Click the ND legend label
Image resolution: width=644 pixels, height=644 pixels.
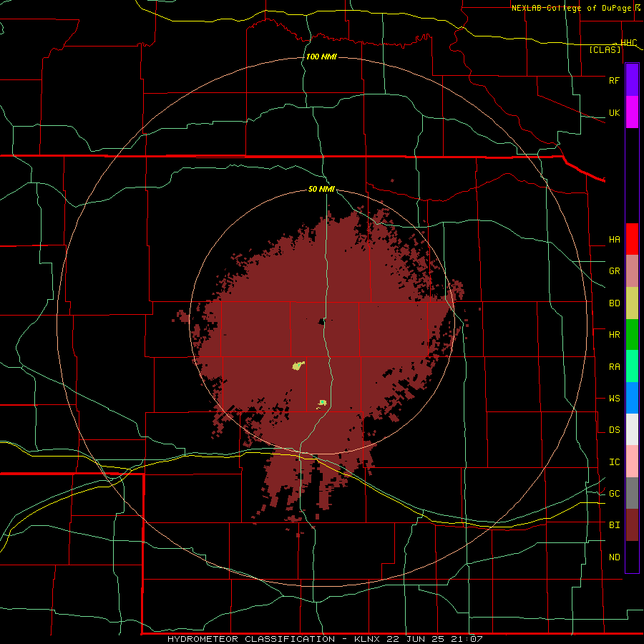(x=614, y=557)
